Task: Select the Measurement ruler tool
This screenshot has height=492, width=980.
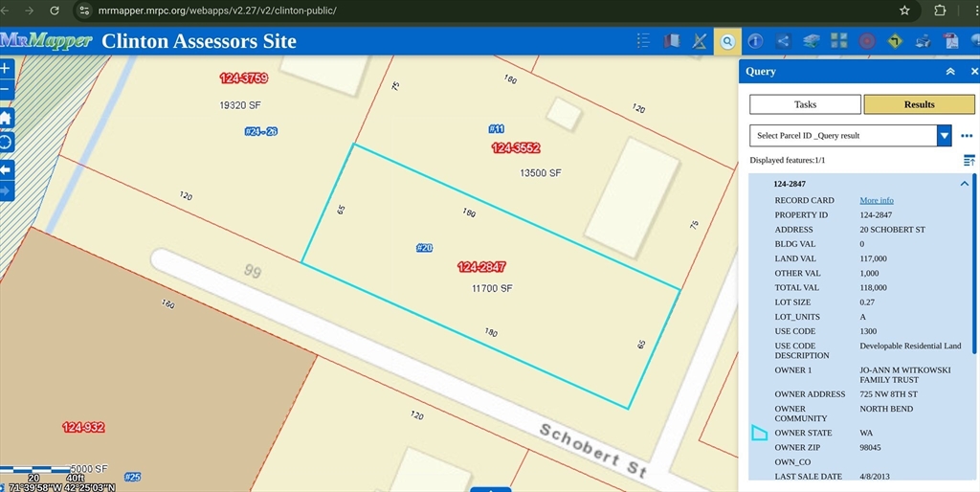Action: tap(700, 41)
